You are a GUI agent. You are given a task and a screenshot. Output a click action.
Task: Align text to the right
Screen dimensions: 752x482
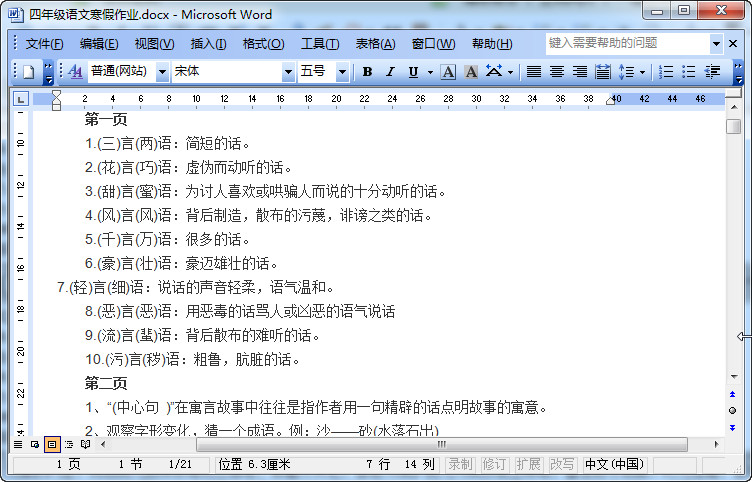(x=580, y=72)
